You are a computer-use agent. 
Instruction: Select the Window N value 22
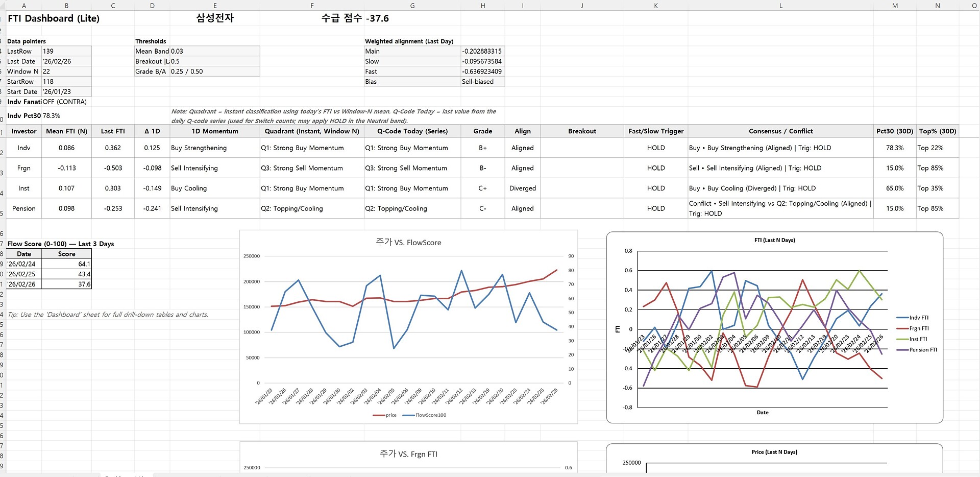point(66,71)
